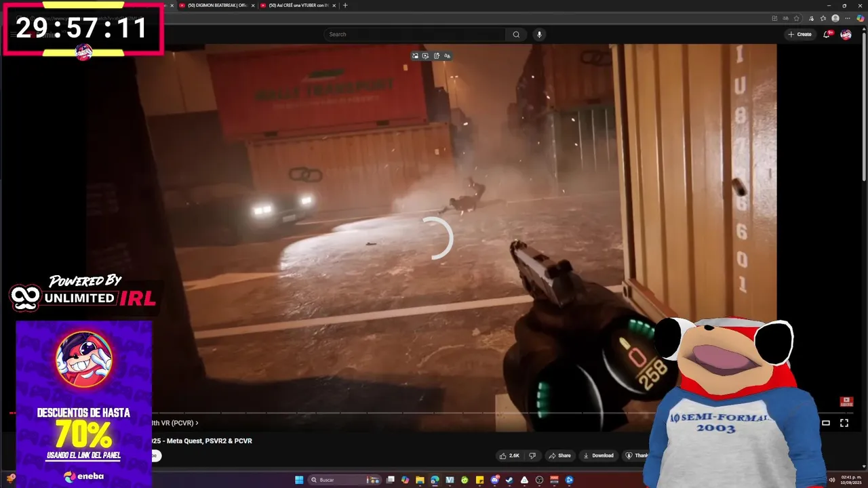The width and height of the screenshot is (868, 488).
Task: Share the video
Action: 559,455
